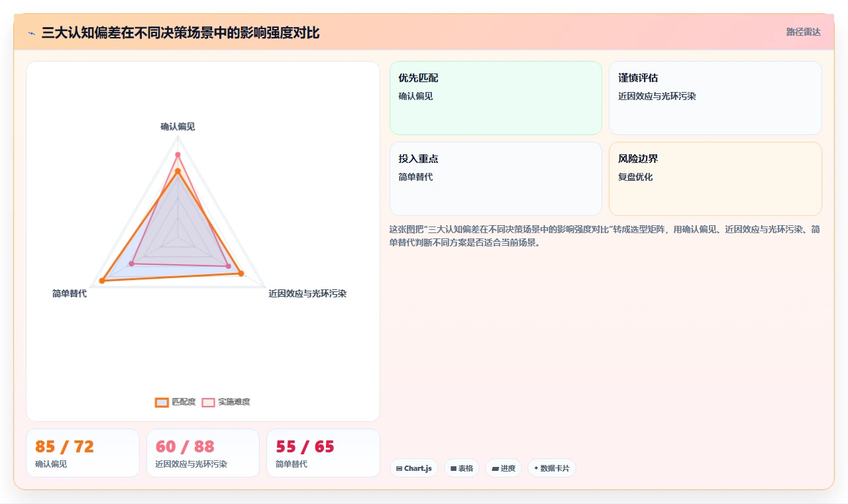Open the 谨慎评估 card
Image resolution: width=848 pixels, height=504 pixels.
(x=715, y=98)
